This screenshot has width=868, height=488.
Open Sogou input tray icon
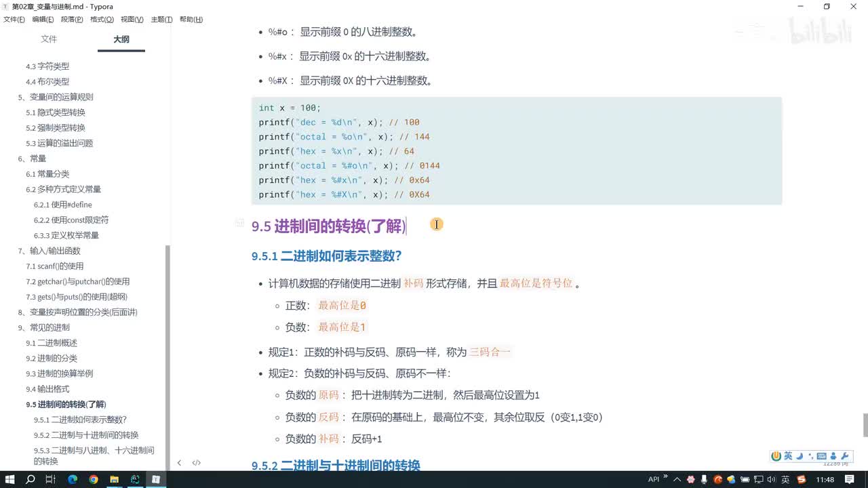(802, 480)
